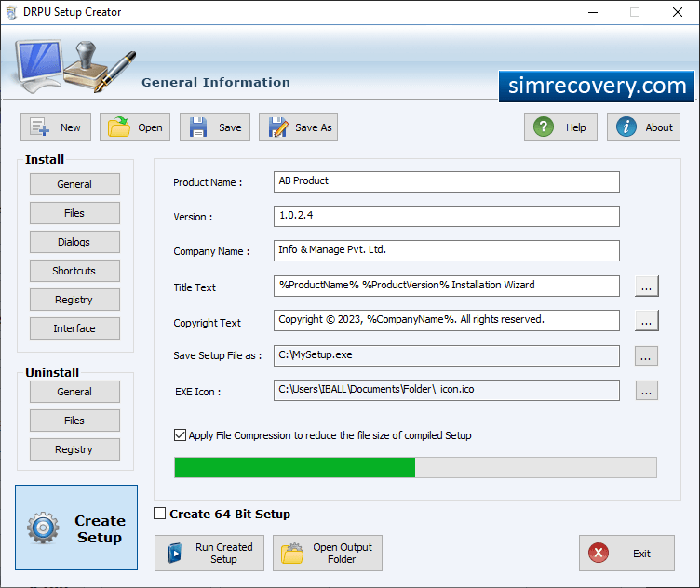Go to the Dialogs section
Screen dimensions: 700x588
coord(74,242)
